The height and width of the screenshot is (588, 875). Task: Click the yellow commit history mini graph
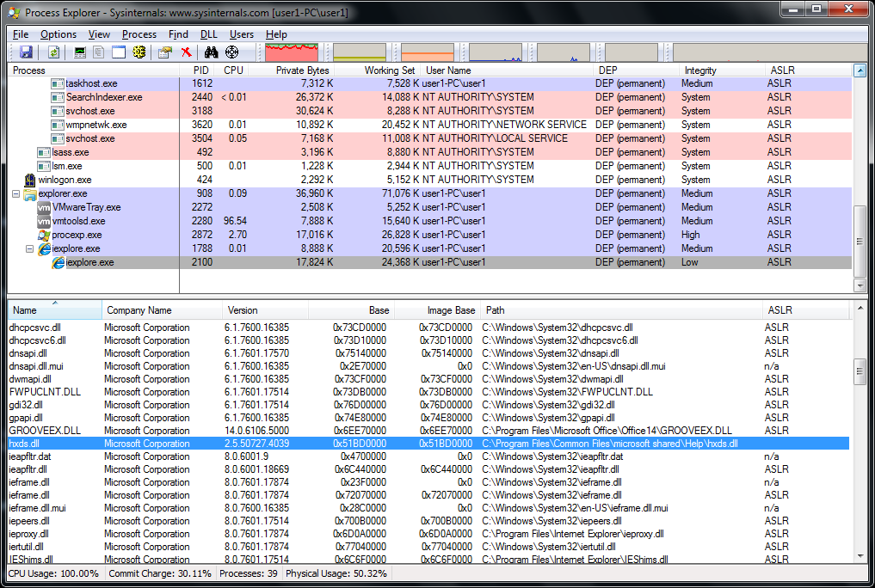(x=360, y=52)
